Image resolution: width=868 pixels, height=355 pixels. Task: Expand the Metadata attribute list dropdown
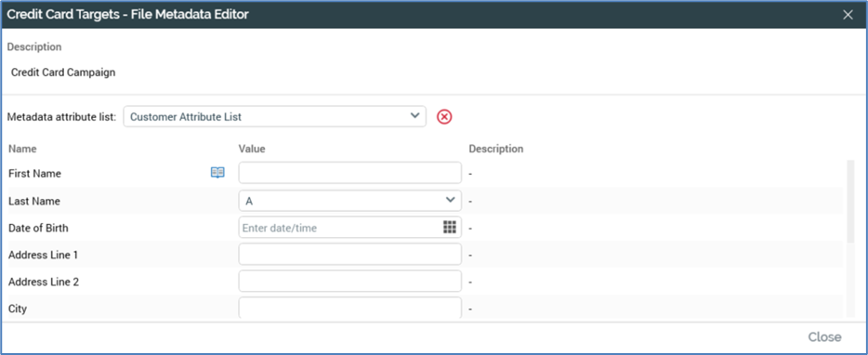[x=274, y=117]
